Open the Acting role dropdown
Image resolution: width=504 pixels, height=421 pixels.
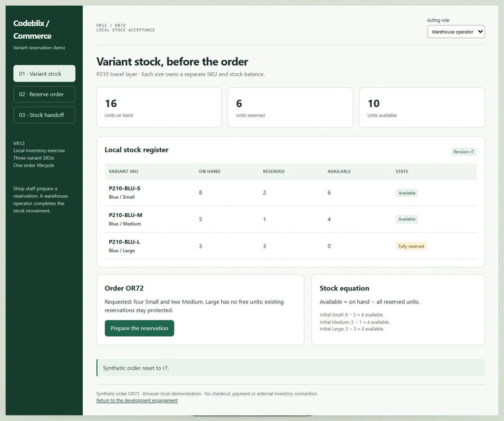pyautogui.click(x=456, y=32)
